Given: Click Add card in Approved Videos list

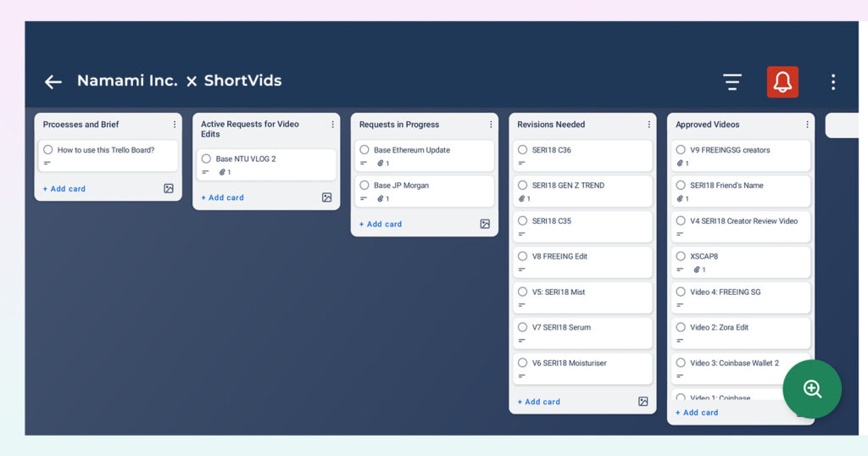Looking at the screenshot, I should (697, 412).
